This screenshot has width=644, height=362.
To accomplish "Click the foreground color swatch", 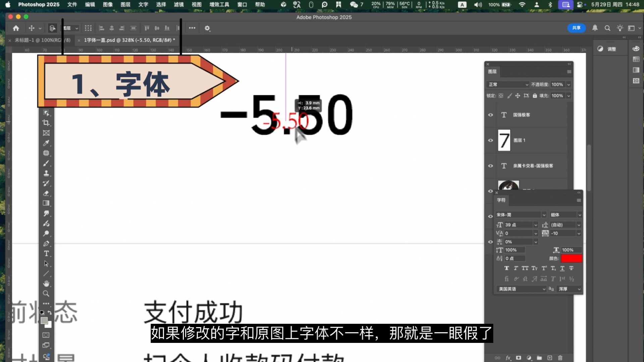I will pos(44,320).
